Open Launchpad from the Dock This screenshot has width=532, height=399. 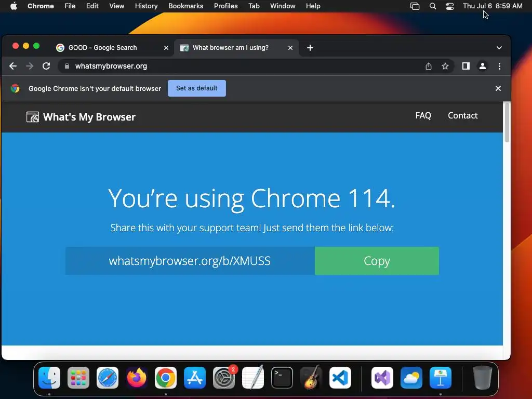(78, 378)
